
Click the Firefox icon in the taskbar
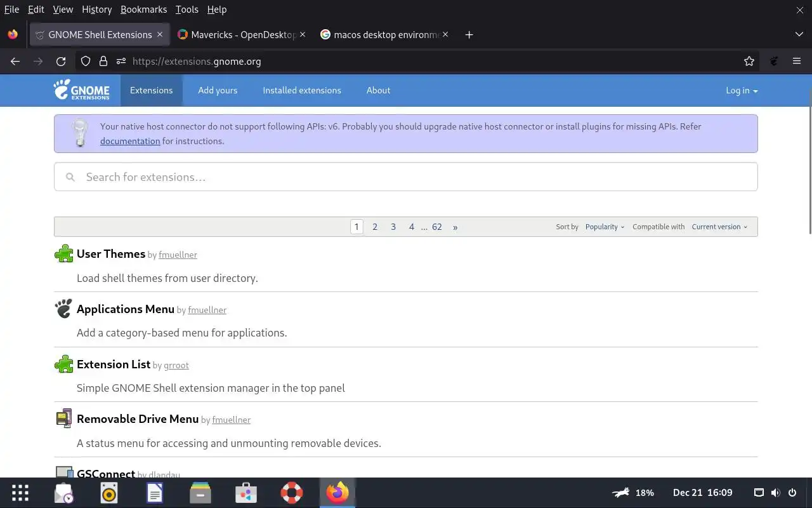click(x=337, y=493)
